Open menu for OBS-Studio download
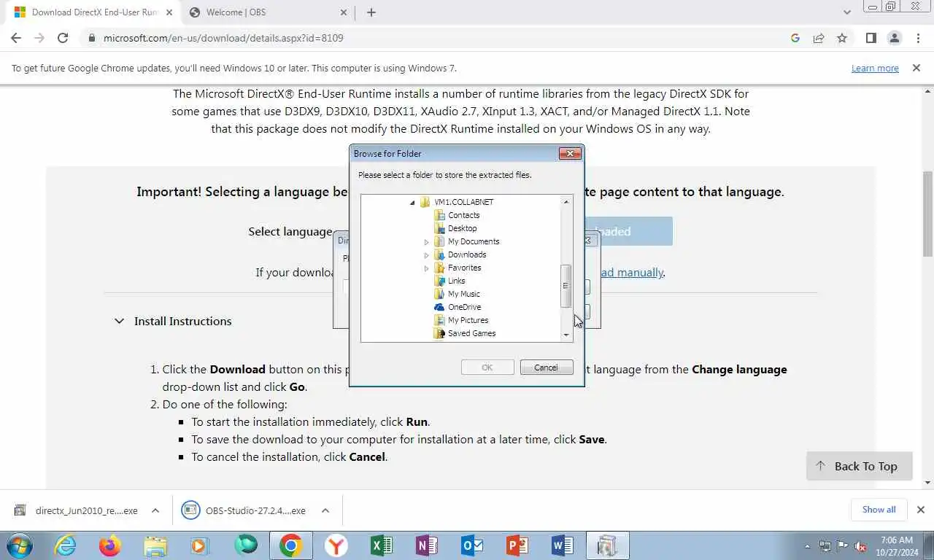This screenshot has width=934, height=560. [x=325, y=510]
